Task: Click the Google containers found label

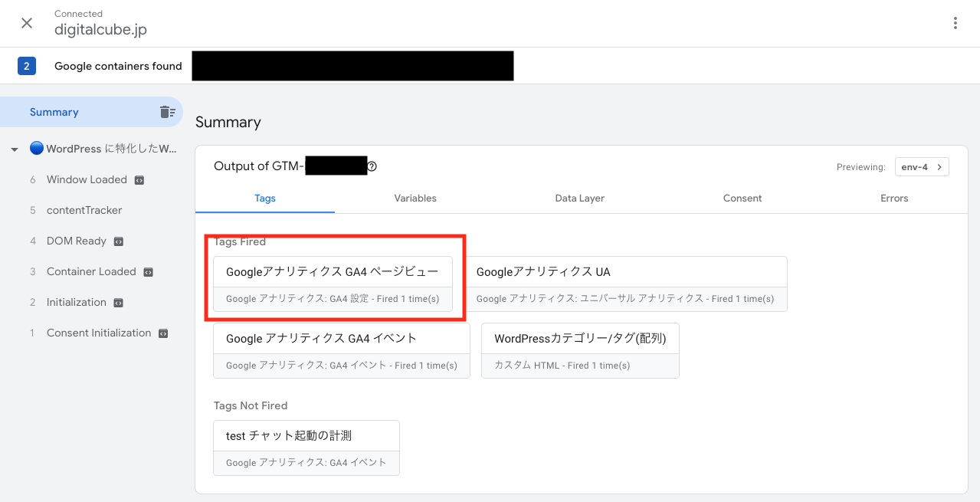Action: (x=118, y=66)
